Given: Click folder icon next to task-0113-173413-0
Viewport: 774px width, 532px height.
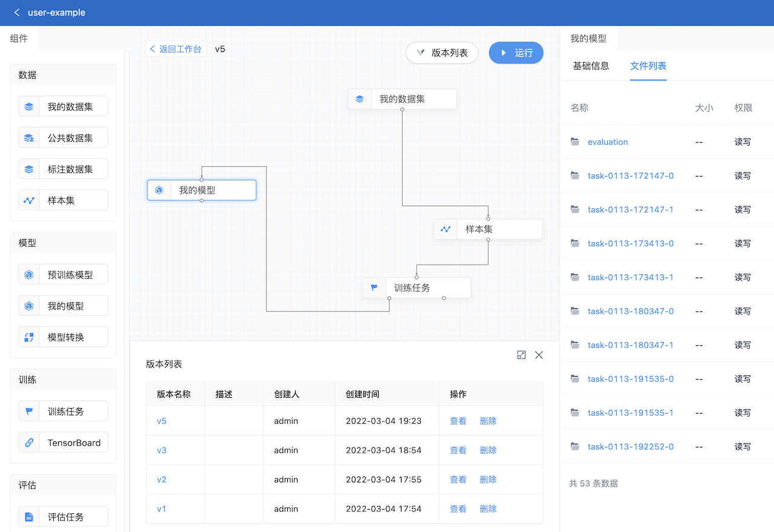Looking at the screenshot, I should click(575, 243).
